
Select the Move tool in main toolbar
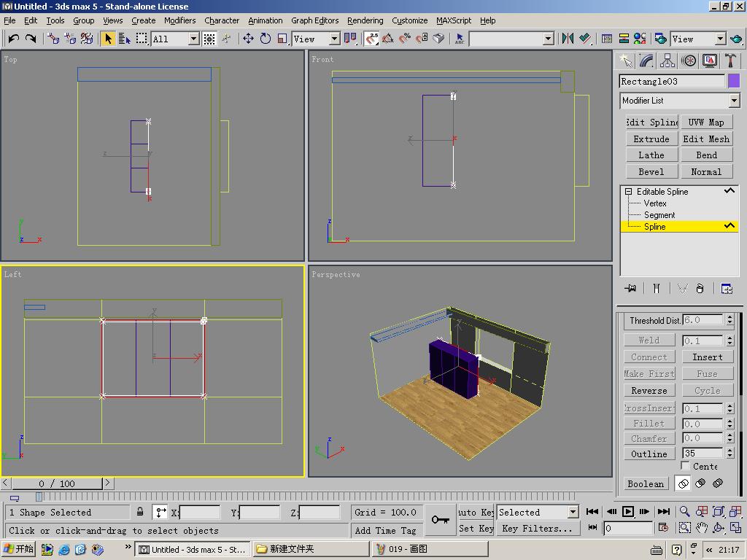[248, 39]
